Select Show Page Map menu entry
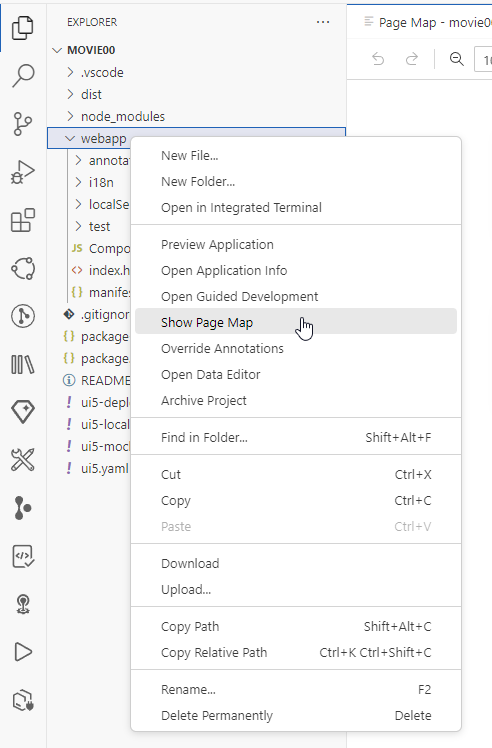This screenshot has height=748, width=492. (x=296, y=322)
